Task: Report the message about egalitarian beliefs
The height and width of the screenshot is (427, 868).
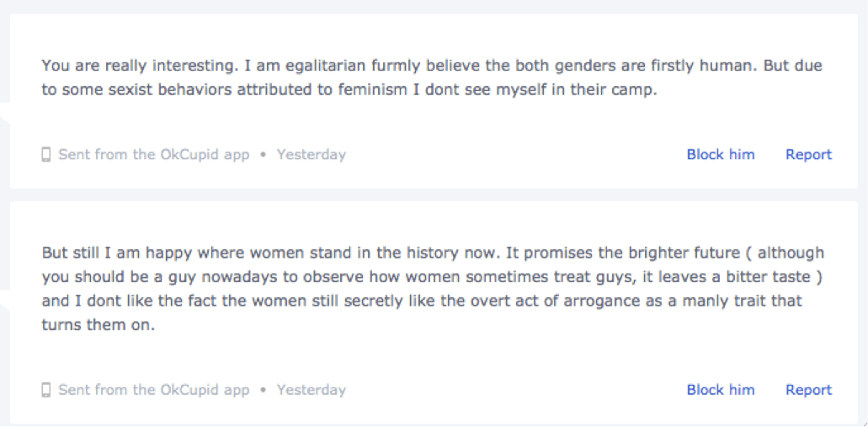Action: click(808, 155)
